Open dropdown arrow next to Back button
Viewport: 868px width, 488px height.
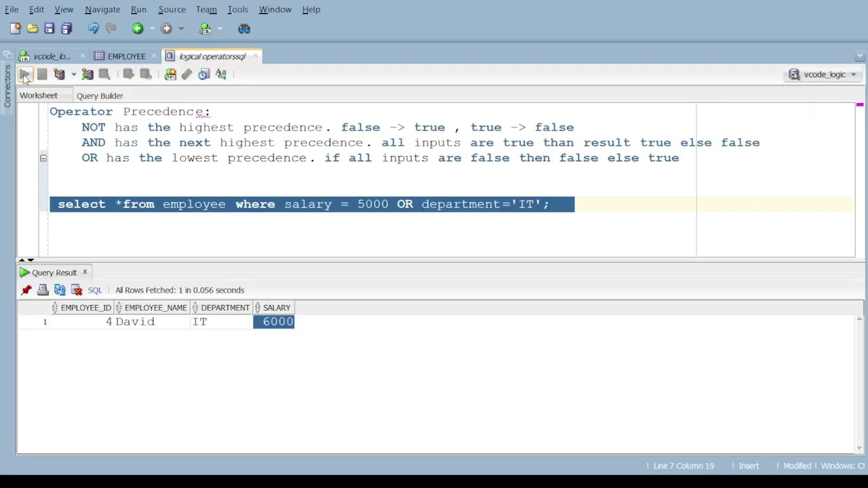coord(152,28)
